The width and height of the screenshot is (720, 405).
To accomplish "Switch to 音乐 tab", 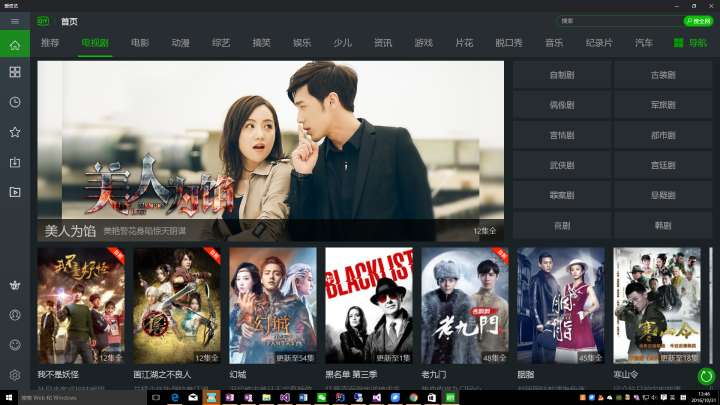I will pyautogui.click(x=554, y=43).
